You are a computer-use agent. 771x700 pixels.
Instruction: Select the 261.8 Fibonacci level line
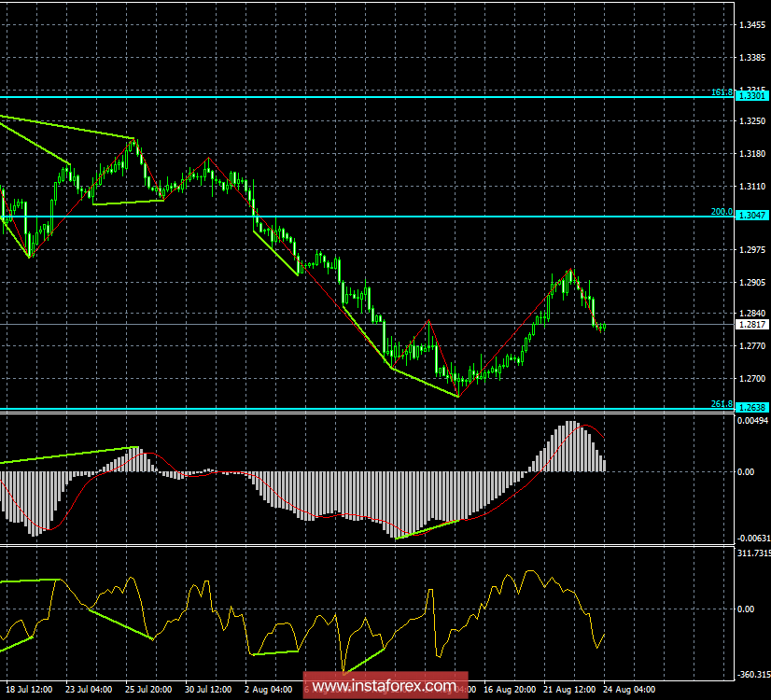tap(373, 407)
